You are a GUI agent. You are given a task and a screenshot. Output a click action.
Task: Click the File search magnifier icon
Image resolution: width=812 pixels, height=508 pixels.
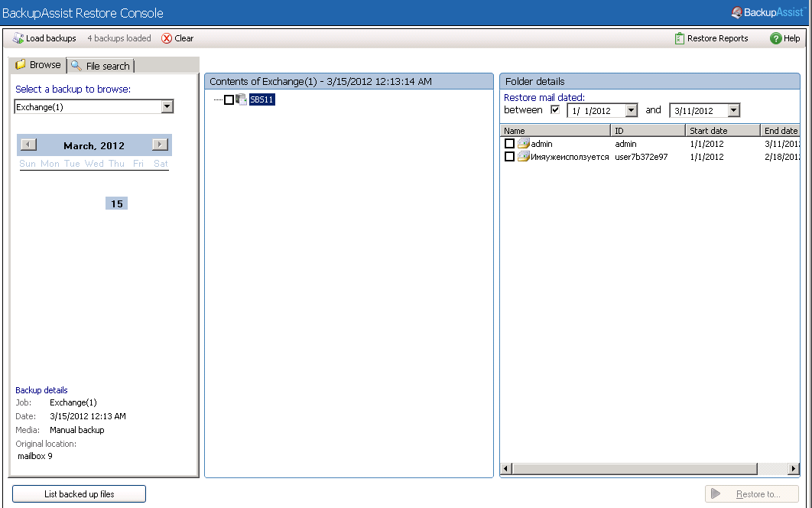(76, 66)
